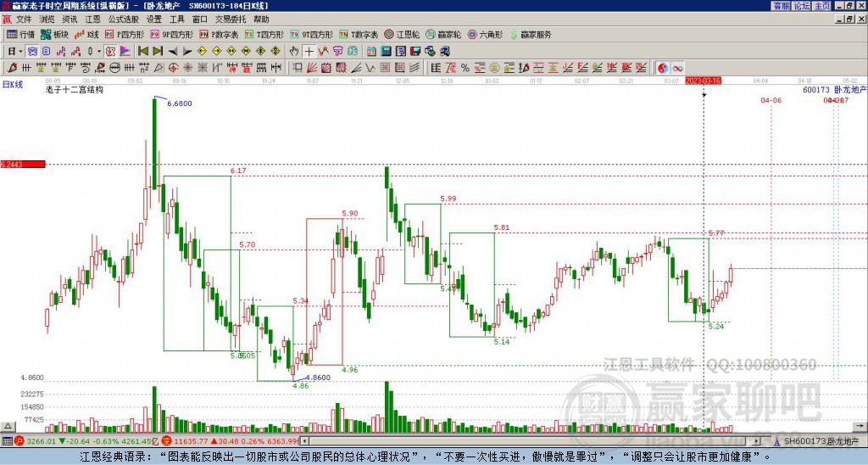Viewport: 868px width, 465px height.
Task: Open the 文件 menu
Action: click(x=24, y=20)
